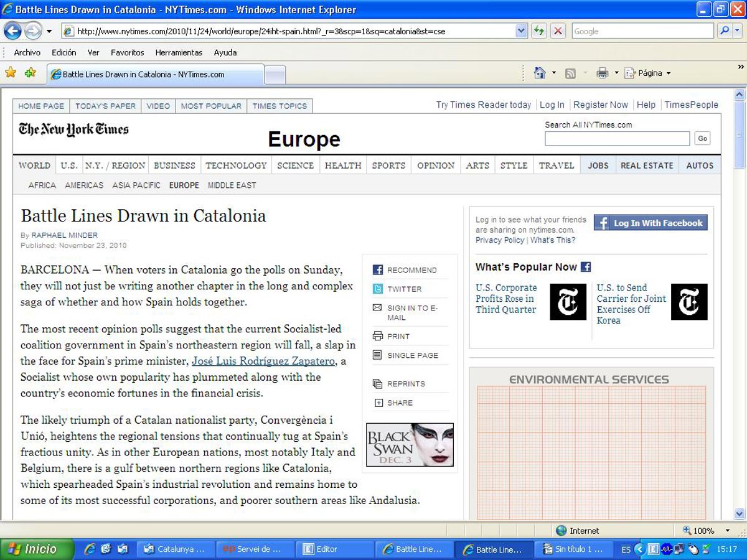747x560 pixels.
Task: Share the article via Twitter icon
Action: click(378, 289)
